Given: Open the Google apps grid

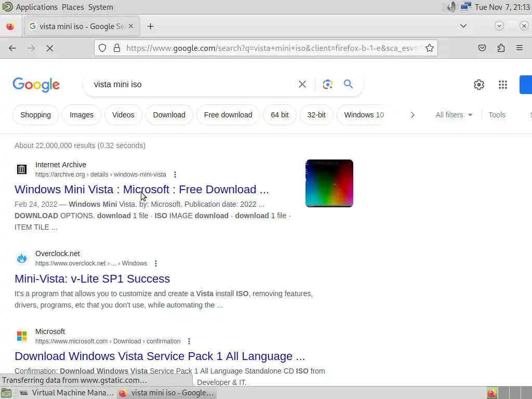Looking at the screenshot, I should coord(503,85).
